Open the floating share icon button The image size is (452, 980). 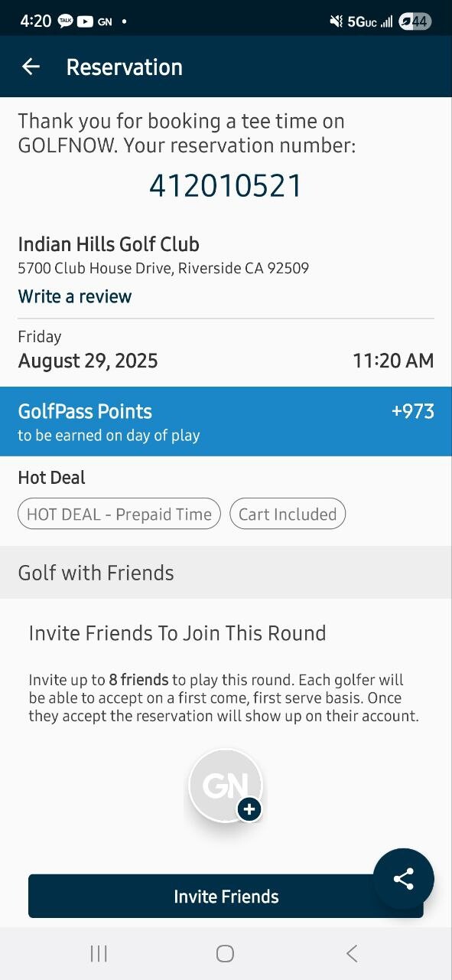coord(404,879)
